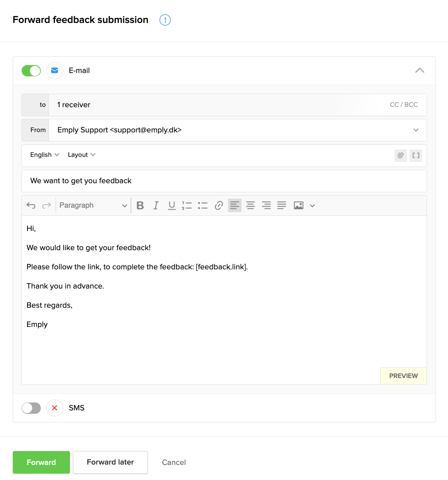Click the CC / BCC link
This screenshot has width=448, height=480.
(404, 105)
